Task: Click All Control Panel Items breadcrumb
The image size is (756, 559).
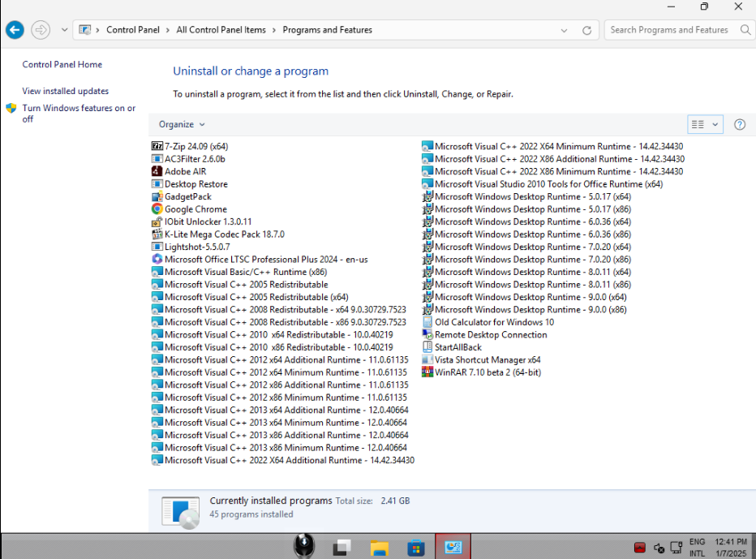Action: click(221, 30)
